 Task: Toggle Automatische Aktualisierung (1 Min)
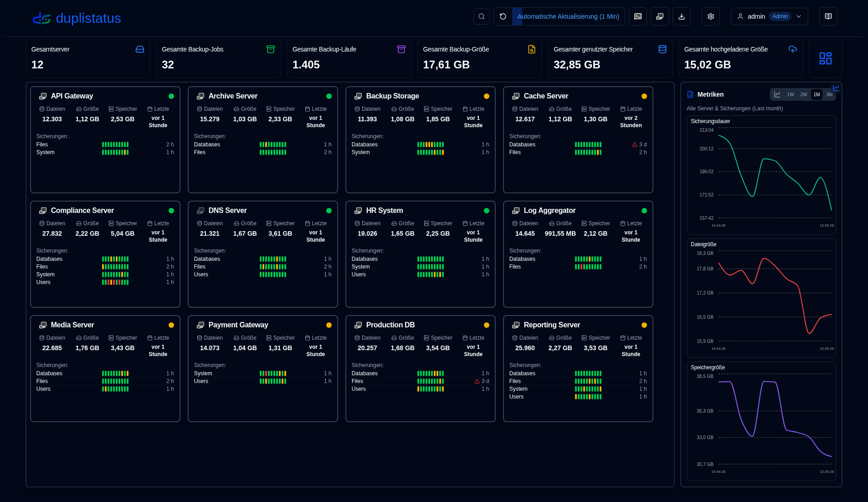click(568, 16)
